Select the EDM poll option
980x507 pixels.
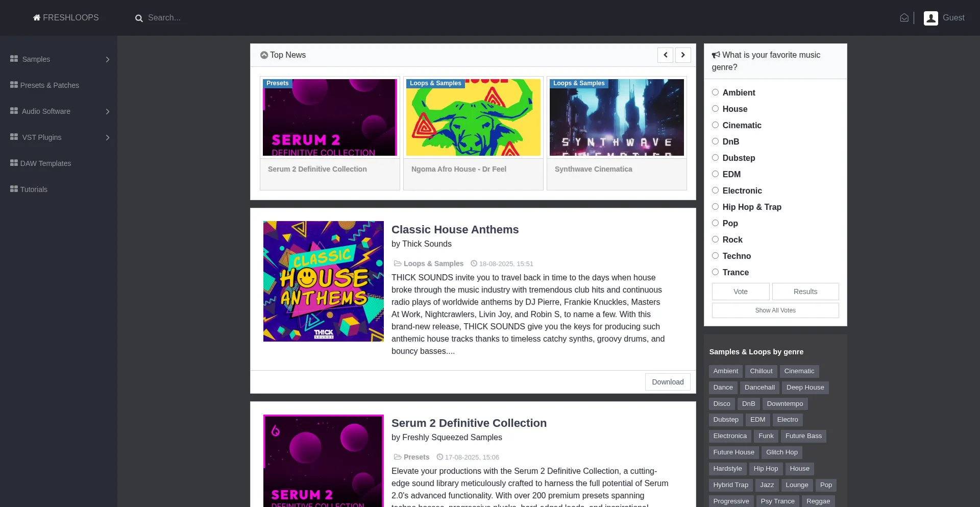tap(715, 174)
